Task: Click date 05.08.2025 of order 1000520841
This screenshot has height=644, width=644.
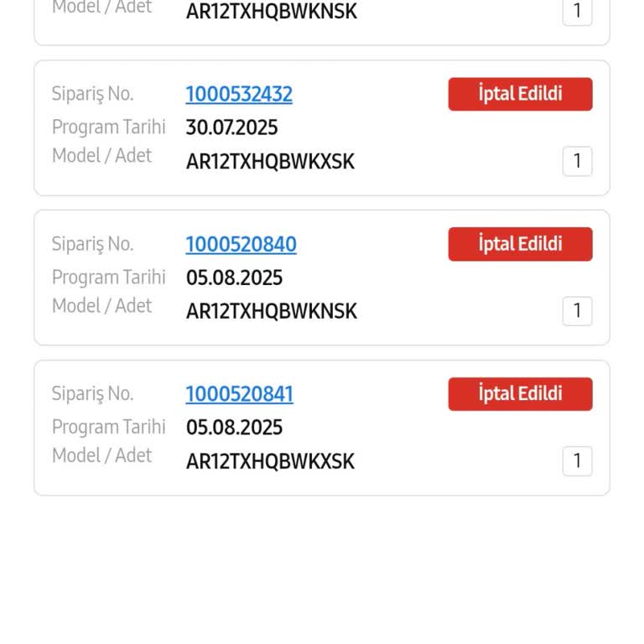Action: (x=234, y=428)
